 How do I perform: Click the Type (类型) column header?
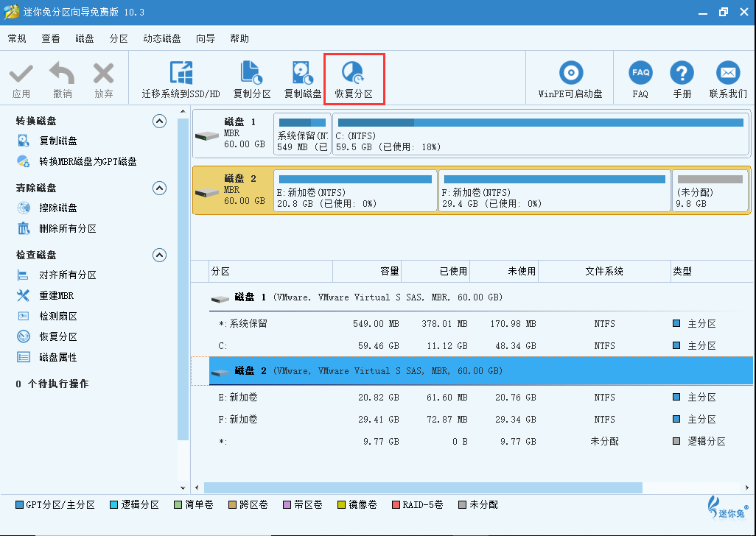[x=712, y=272]
